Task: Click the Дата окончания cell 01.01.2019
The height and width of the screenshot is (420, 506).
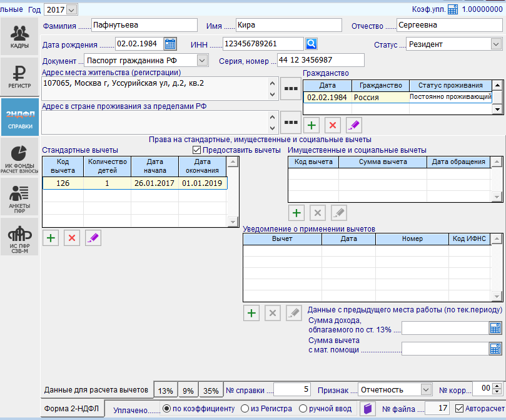Action: point(202,183)
